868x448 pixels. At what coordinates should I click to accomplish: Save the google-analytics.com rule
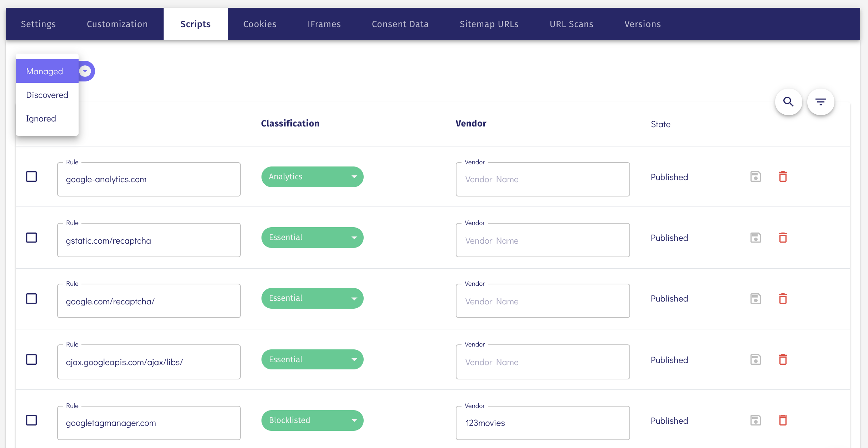coord(755,177)
